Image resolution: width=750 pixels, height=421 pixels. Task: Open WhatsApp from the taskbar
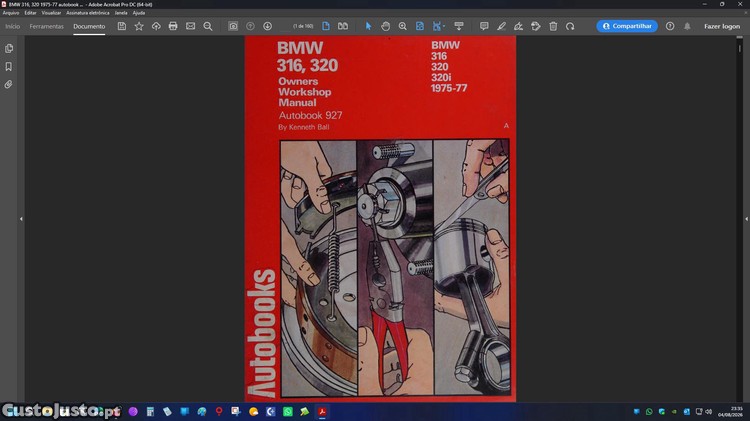coord(288,411)
